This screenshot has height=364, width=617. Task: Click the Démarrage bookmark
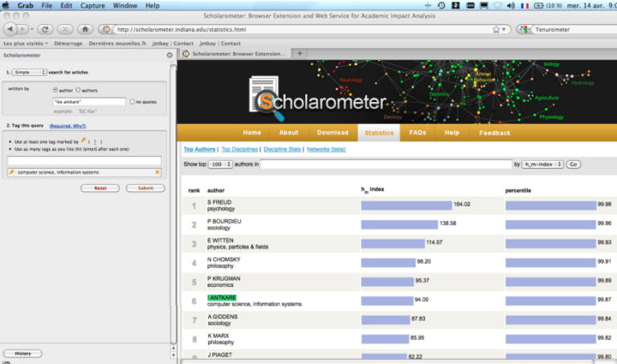pos(68,43)
